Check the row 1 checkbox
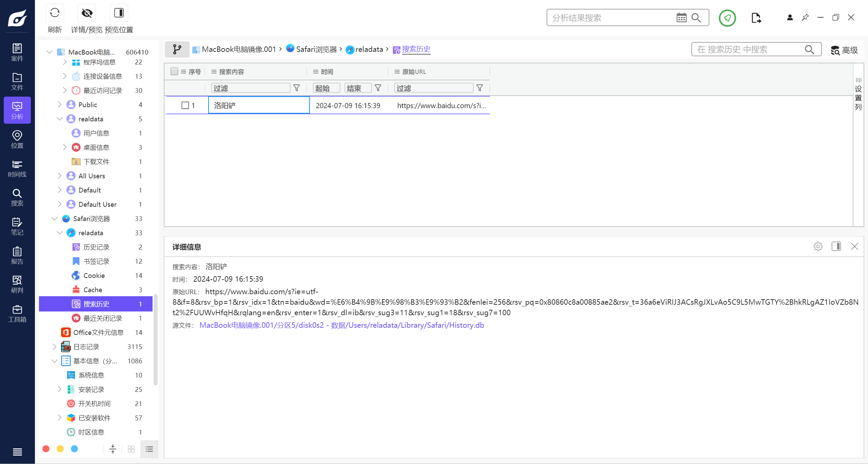The width and height of the screenshot is (868, 464). (185, 105)
